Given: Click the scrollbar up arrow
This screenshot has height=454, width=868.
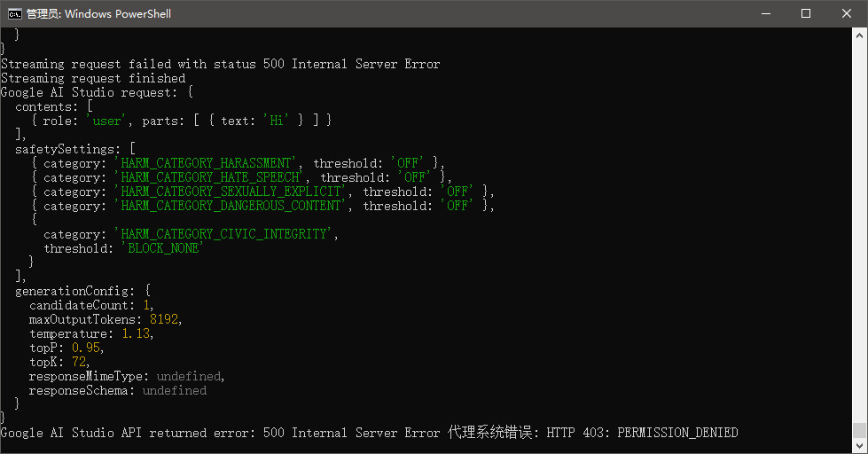Looking at the screenshot, I should coord(860,35).
